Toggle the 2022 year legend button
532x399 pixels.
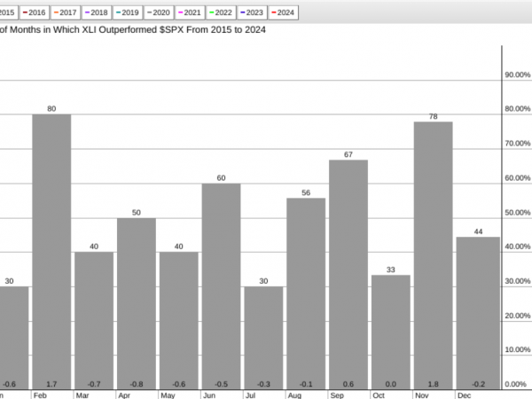tap(221, 12)
